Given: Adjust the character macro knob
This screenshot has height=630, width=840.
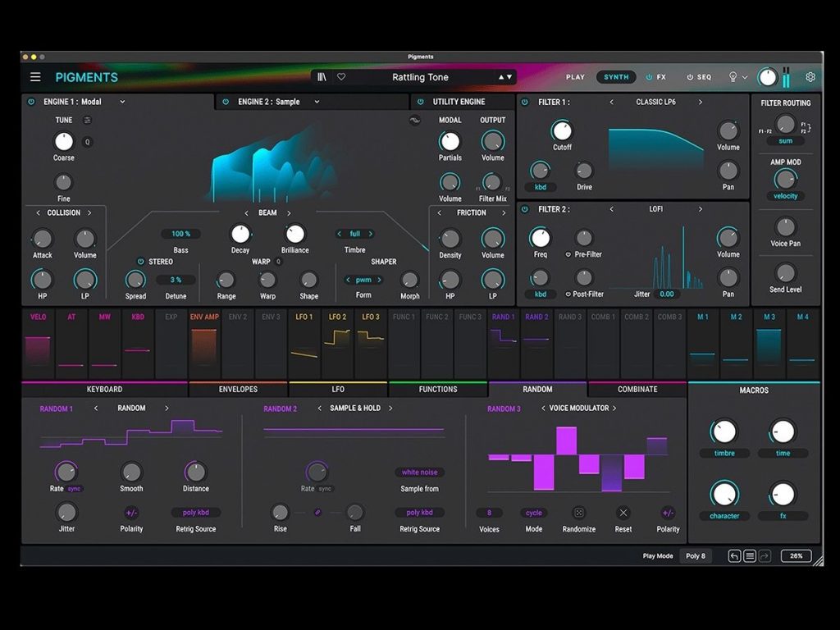Looking at the screenshot, I should (x=725, y=495).
